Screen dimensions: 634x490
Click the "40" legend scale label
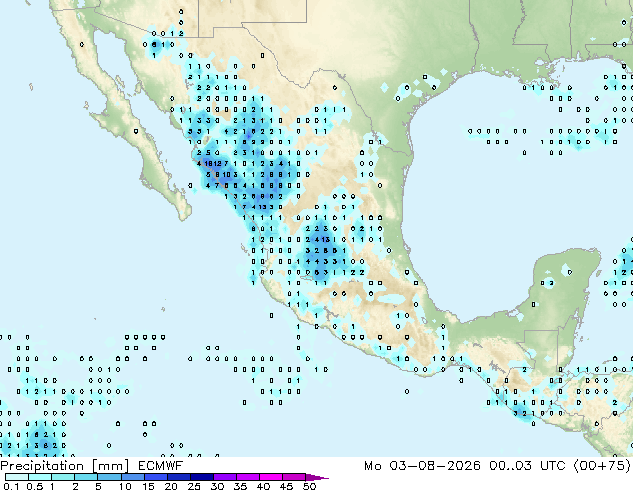click(x=263, y=486)
